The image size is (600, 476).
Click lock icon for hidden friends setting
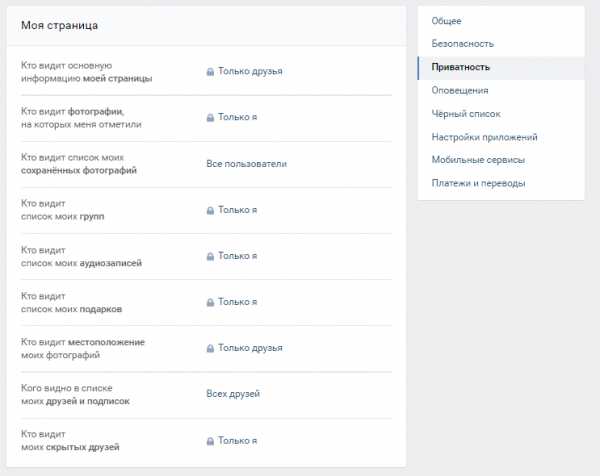click(210, 440)
